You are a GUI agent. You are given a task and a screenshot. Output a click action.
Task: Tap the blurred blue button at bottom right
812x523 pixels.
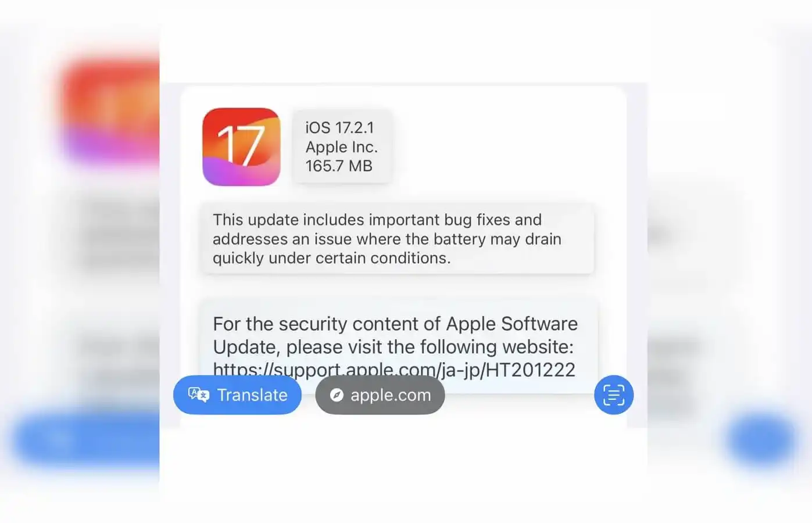[761, 439]
